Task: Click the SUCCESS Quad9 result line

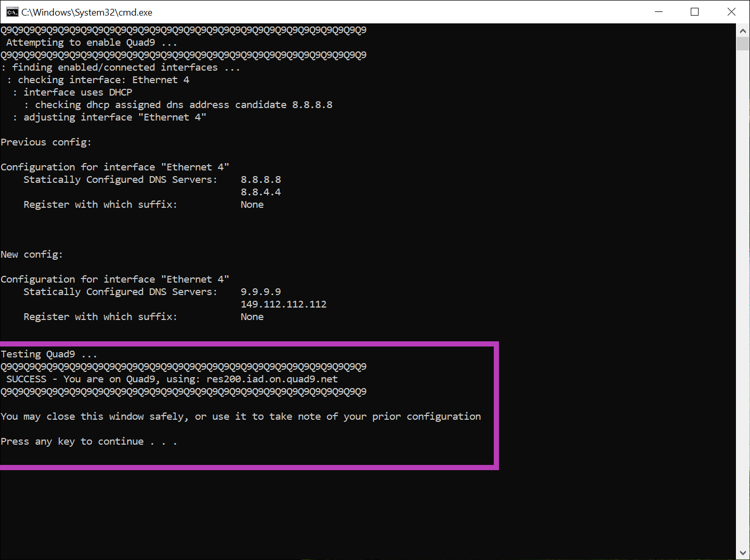Action: (x=172, y=379)
